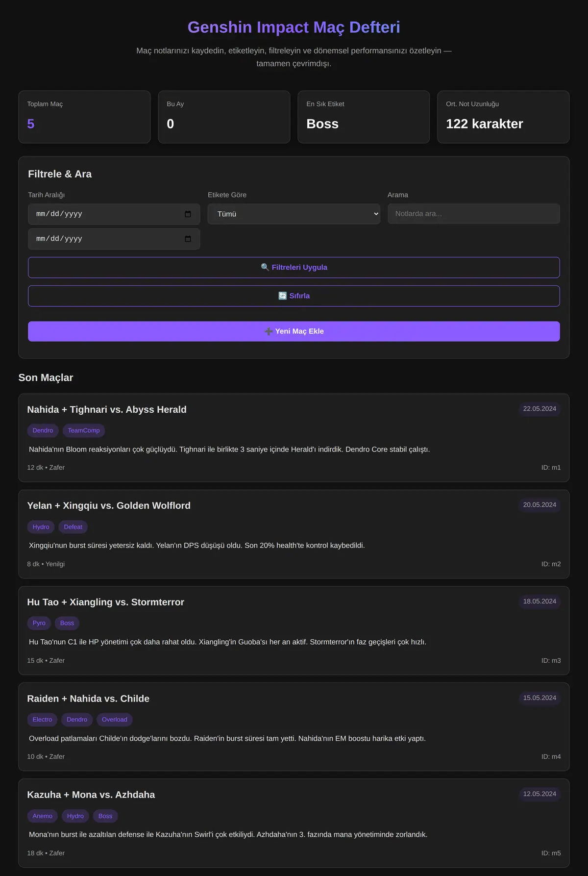Select the Hydro tag on the Kazuha + Mona card
Viewport: 588px width, 876px height.
coord(75,816)
